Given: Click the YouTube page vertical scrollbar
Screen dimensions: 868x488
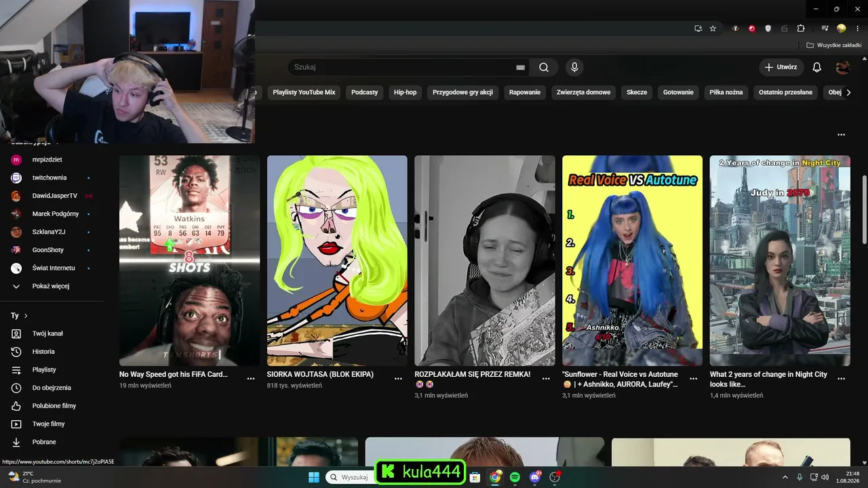Looking at the screenshot, I should point(864,209).
